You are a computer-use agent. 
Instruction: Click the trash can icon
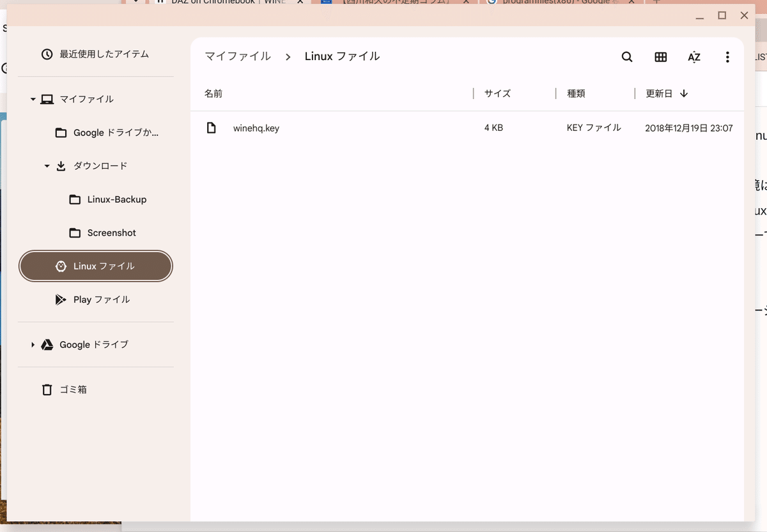tap(47, 390)
